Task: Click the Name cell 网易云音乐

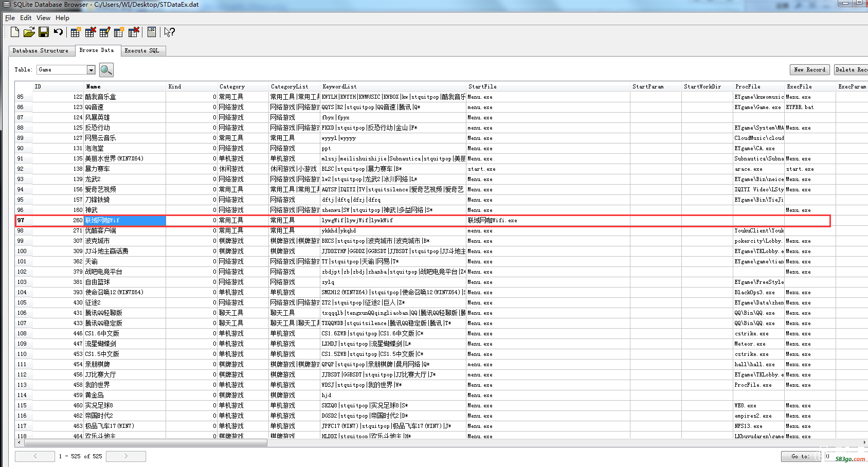Action: (125, 138)
